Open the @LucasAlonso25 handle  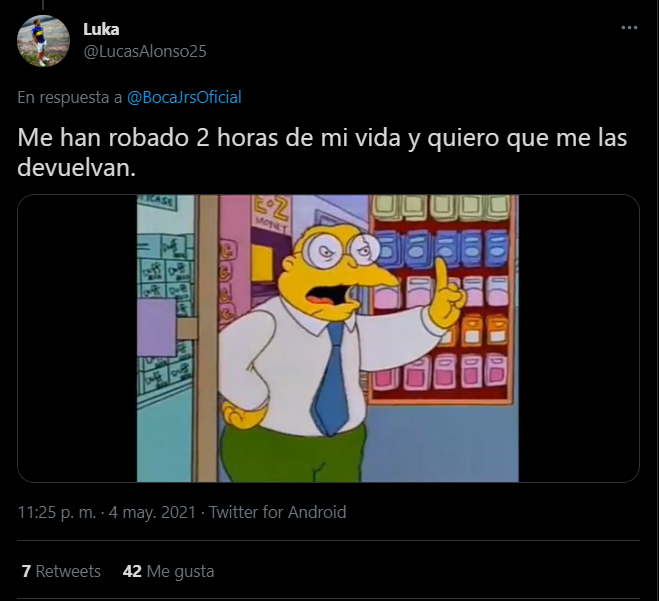[x=145, y=51]
